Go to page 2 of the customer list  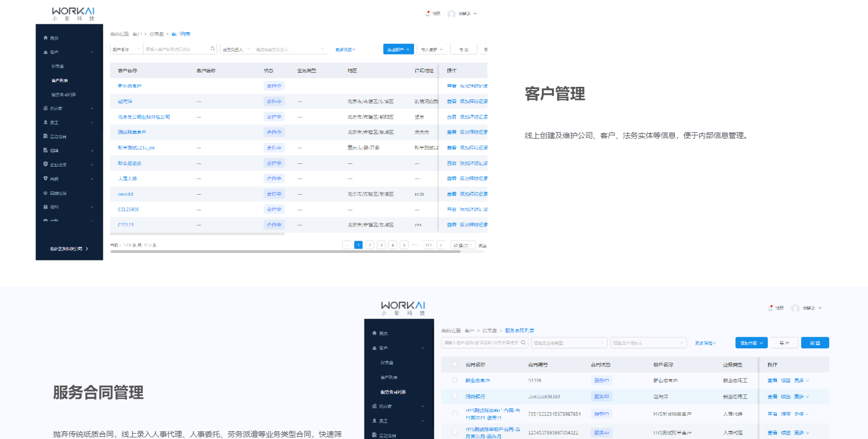(x=370, y=245)
